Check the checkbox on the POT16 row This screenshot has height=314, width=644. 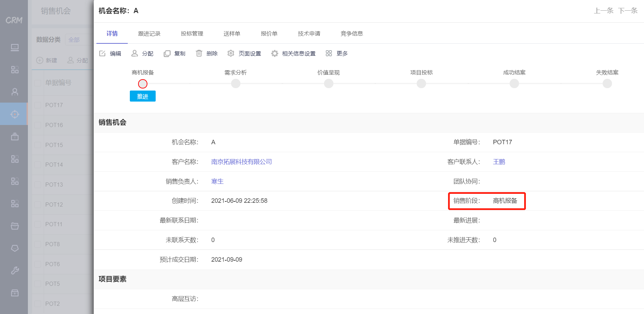pyautogui.click(x=38, y=125)
